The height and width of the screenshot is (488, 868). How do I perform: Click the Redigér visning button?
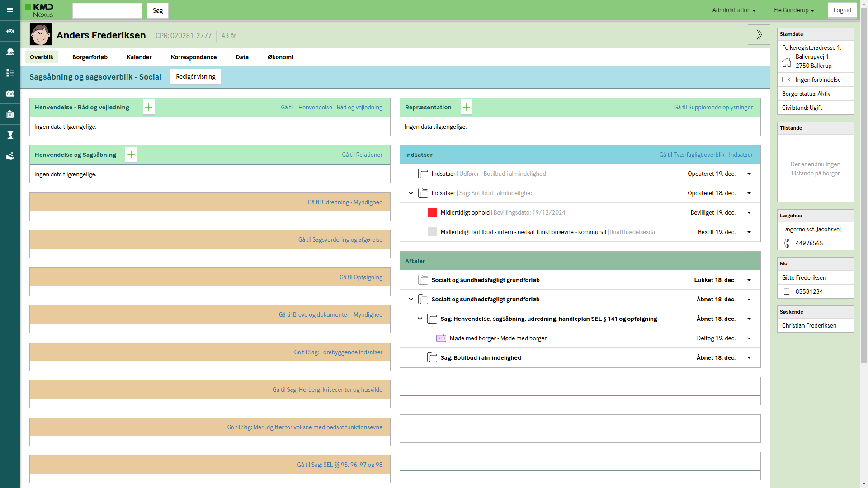pos(195,76)
